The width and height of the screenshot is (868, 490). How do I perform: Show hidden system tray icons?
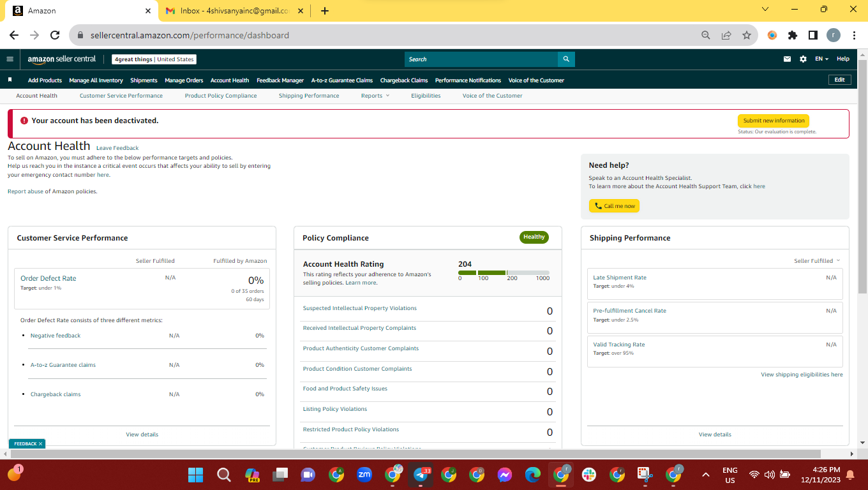(705, 475)
